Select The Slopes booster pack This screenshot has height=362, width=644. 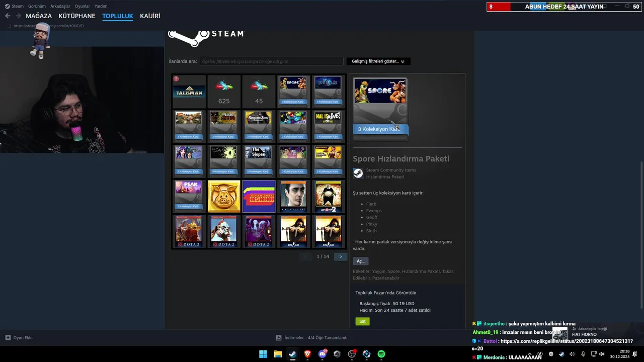(259, 161)
